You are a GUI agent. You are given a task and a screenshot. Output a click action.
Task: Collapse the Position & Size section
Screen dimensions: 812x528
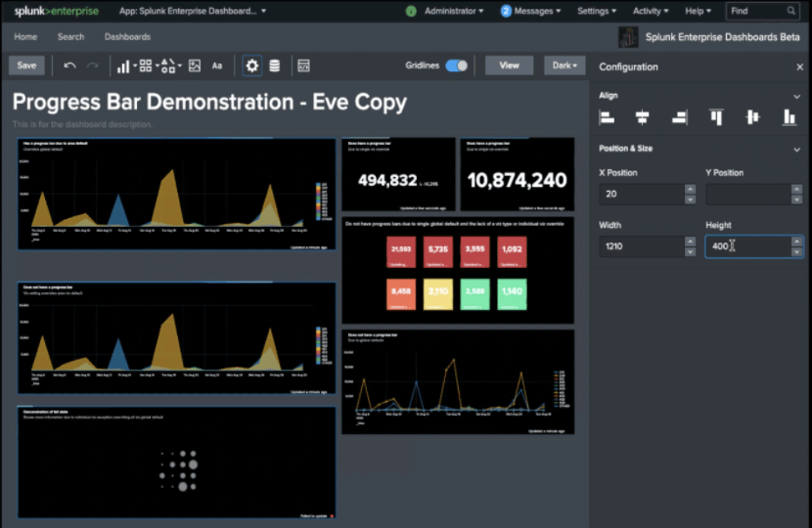point(796,150)
